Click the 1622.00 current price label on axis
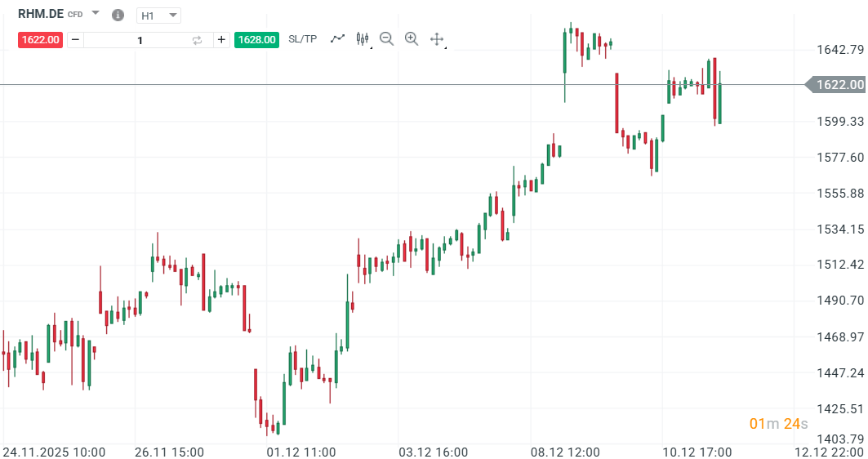 839,85
